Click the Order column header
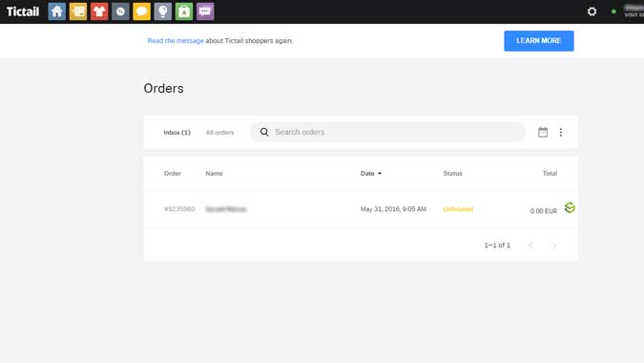This screenshot has width=644, height=363. 172,174
